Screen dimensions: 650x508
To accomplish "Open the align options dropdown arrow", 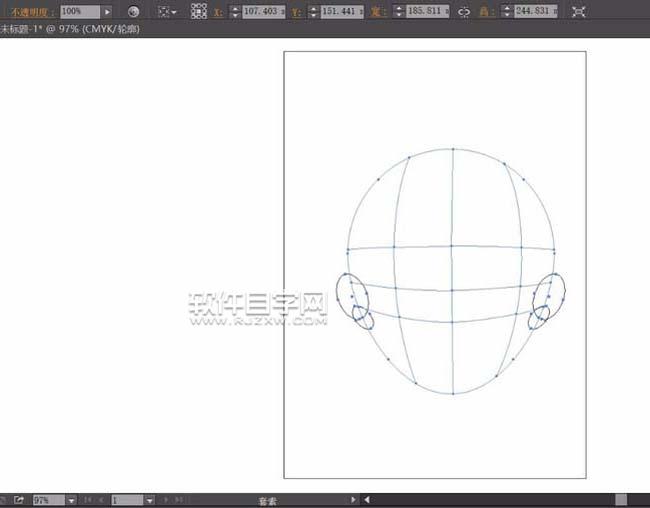I will (176, 11).
